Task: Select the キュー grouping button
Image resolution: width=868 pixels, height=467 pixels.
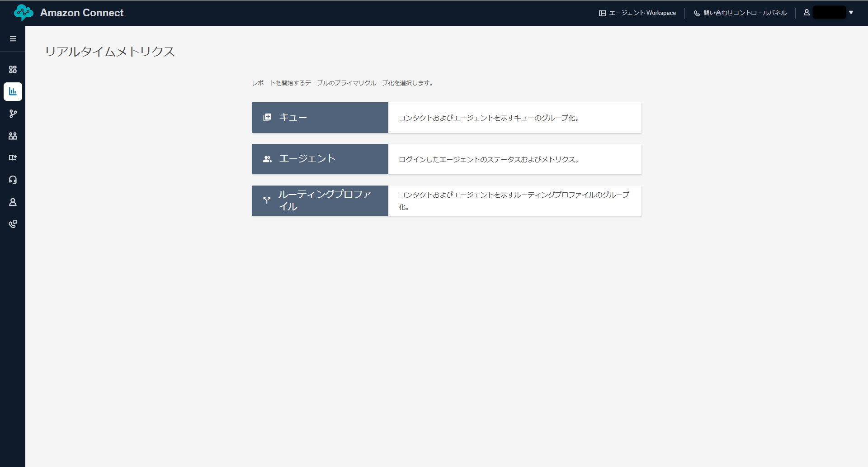Action: coord(320,118)
